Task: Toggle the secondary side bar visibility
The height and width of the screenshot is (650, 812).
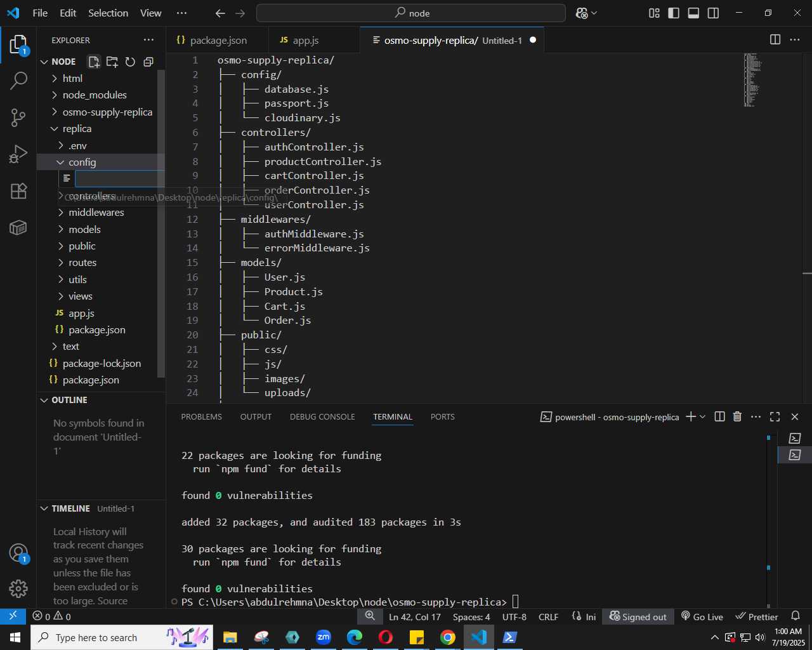Action: (714, 13)
